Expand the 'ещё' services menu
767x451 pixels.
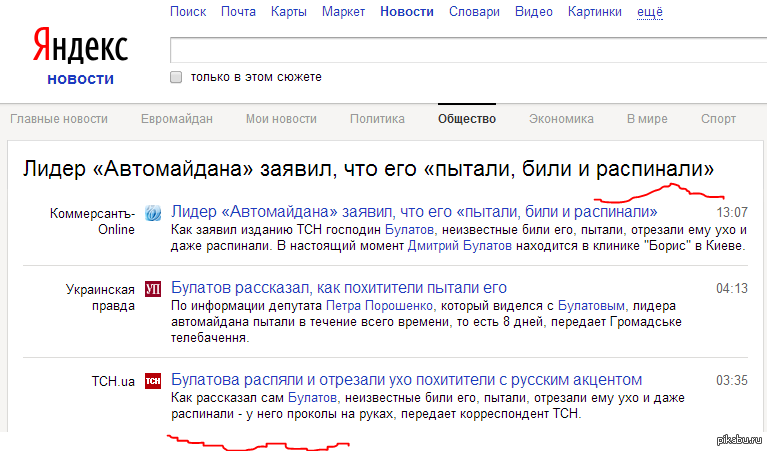click(650, 12)
